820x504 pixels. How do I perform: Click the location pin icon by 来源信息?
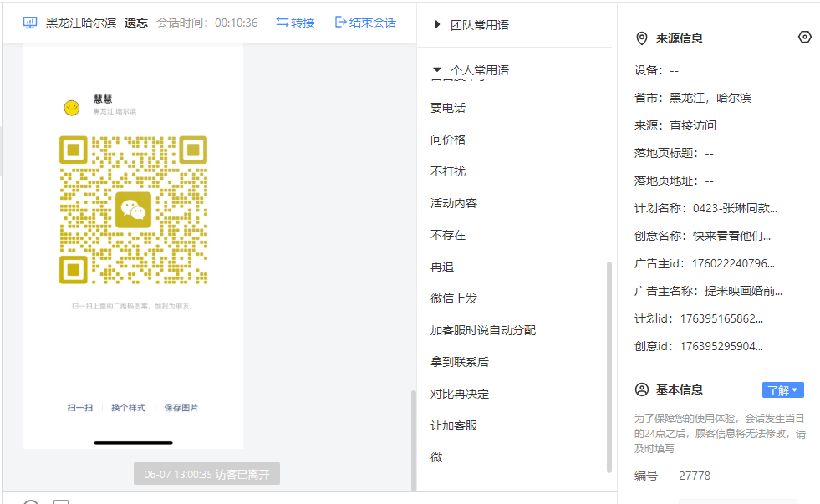[642, 38]
